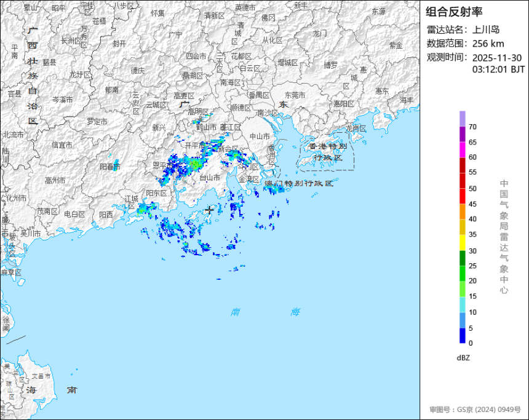Click the data range value 256 km
Viewport: 529px width, 420px height.
488,44
